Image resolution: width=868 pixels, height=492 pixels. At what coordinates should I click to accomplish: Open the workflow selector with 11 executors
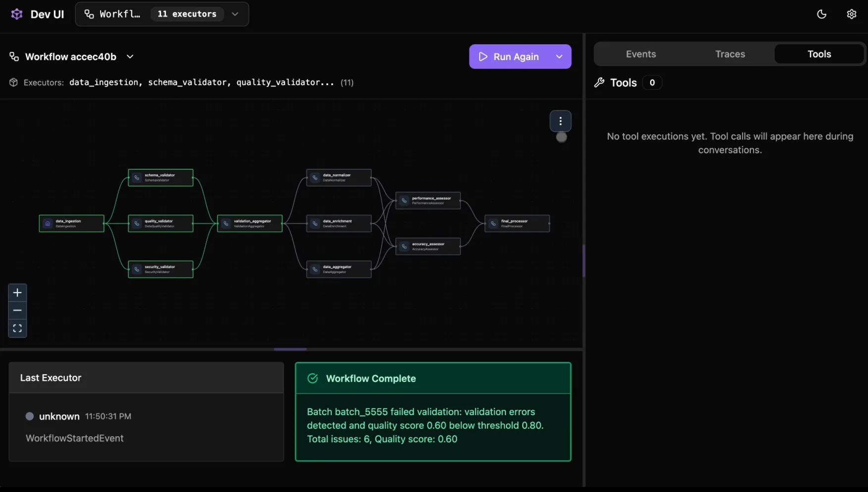coord(162,14)
